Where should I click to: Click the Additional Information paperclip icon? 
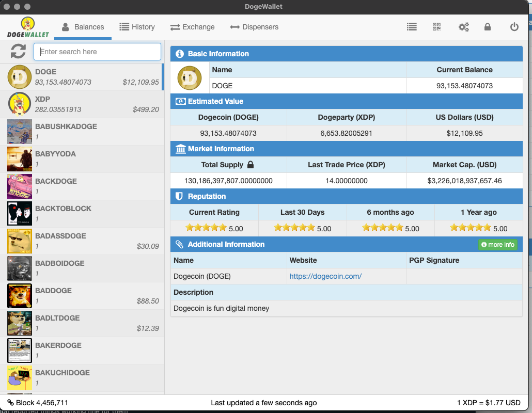click(x=179, y=244)
